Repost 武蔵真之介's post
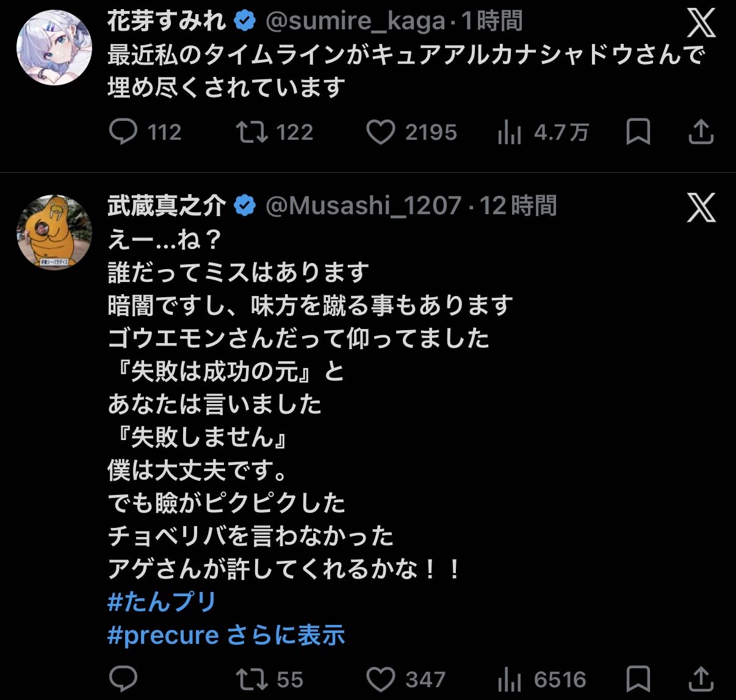The image size is (736, 700). pos(252,679)
